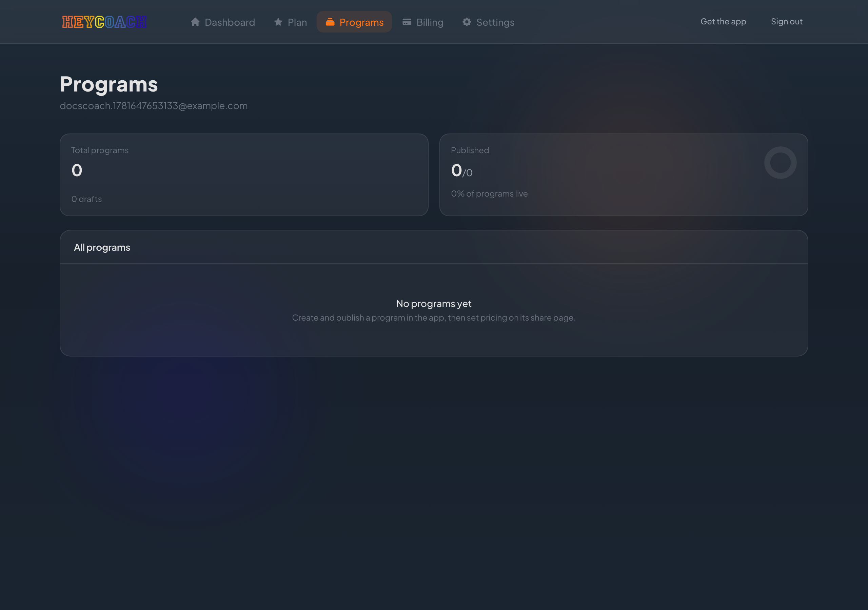868x610 pixels.
Task: Click the Total programs label
Action: 100,150
